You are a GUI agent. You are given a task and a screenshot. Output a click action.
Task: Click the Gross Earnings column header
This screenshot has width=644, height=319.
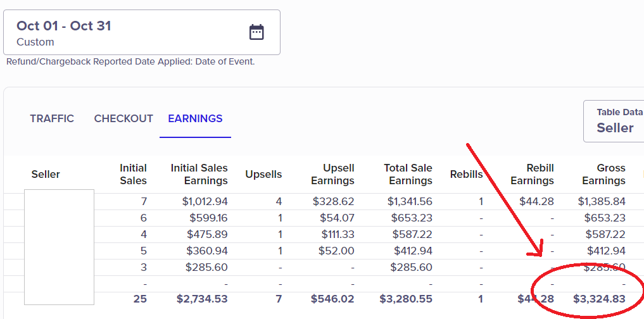tap(603, 174)
